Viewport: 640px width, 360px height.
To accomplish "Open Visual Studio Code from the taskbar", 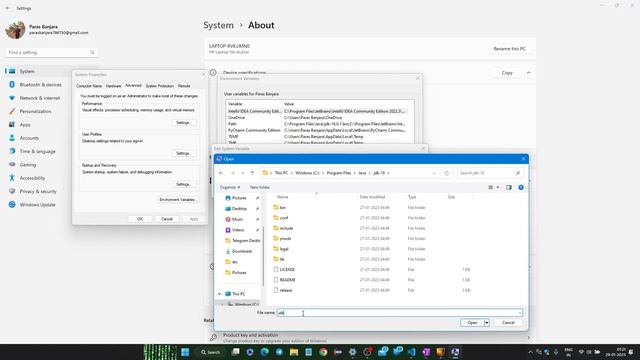I will click(411, 352).
